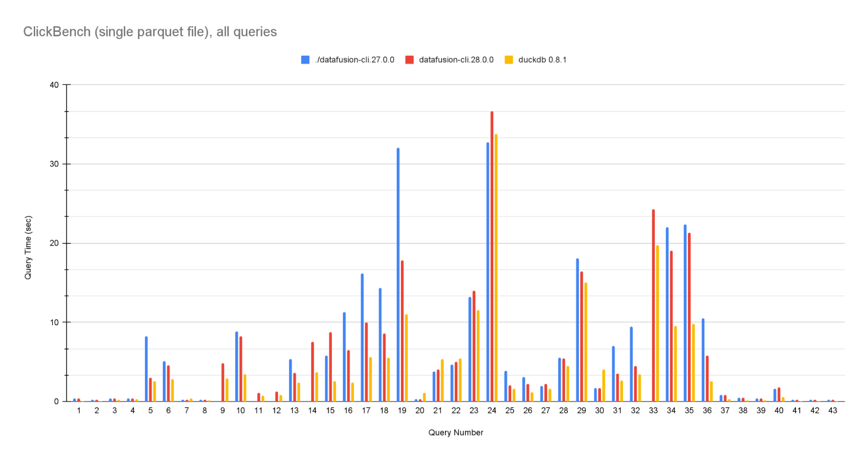
Task: Click the blue datafusion-cli.27.0.0 legend swatch
Action: pos(305,60)
